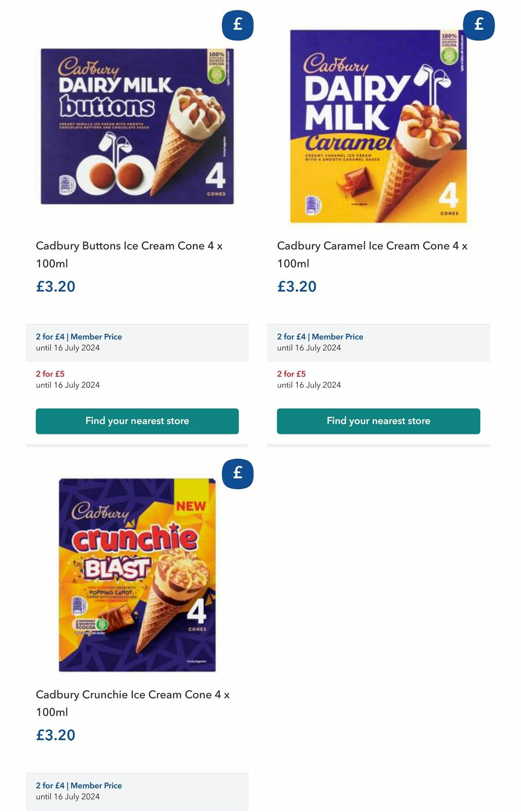Click the £ price icon on Dairy Milk Caramel
The width and height of the screenshot is (521, 812).
click(478, 25)
